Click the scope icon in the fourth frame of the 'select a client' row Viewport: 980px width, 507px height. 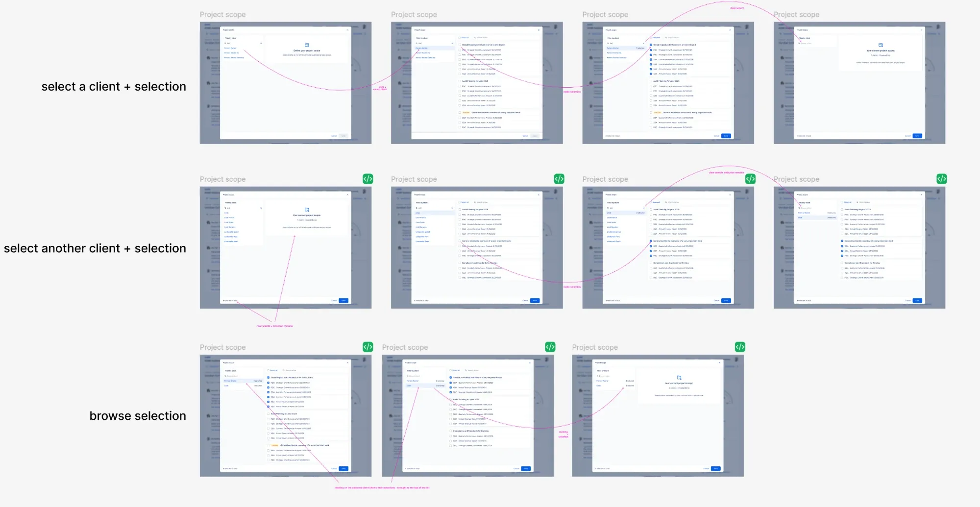pyautogui.click(x=881, y=45)
